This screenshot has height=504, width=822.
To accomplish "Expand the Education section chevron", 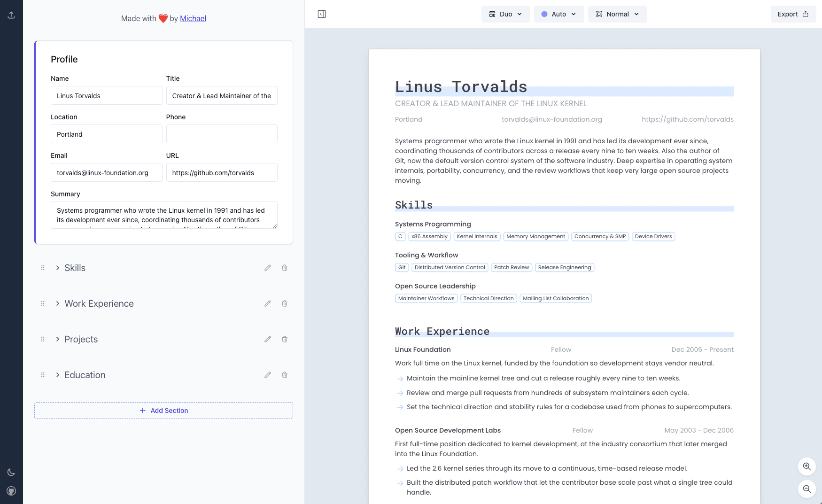I will [x=58, y=375].
